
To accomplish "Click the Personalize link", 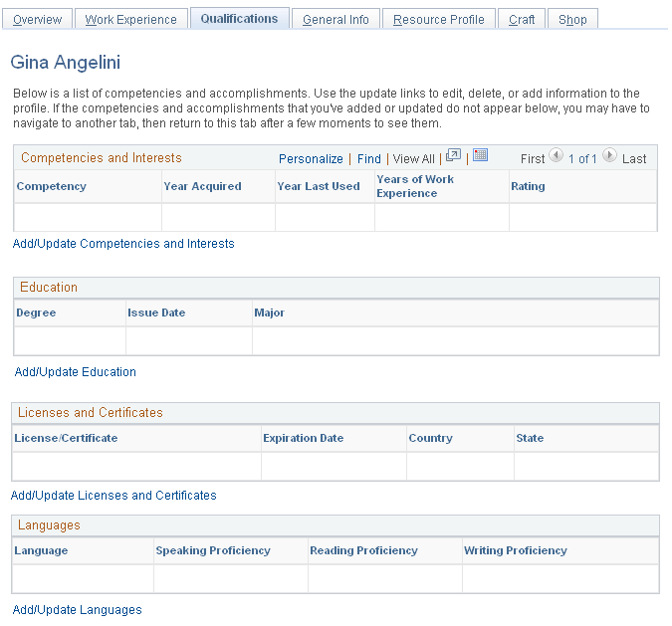I will (x=311, y=159).
